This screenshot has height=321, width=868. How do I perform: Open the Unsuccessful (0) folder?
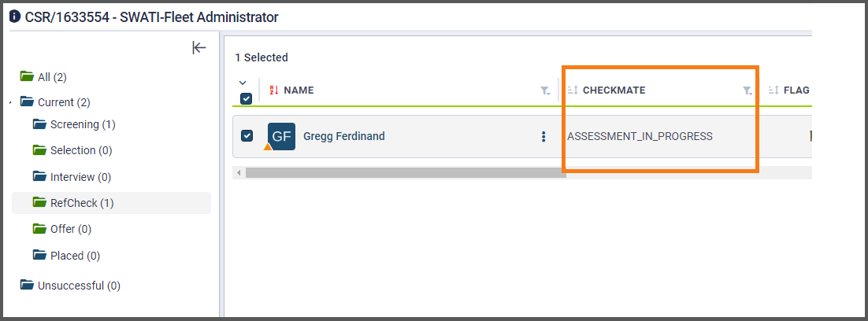pyautogui.click(x=70, y=286)
